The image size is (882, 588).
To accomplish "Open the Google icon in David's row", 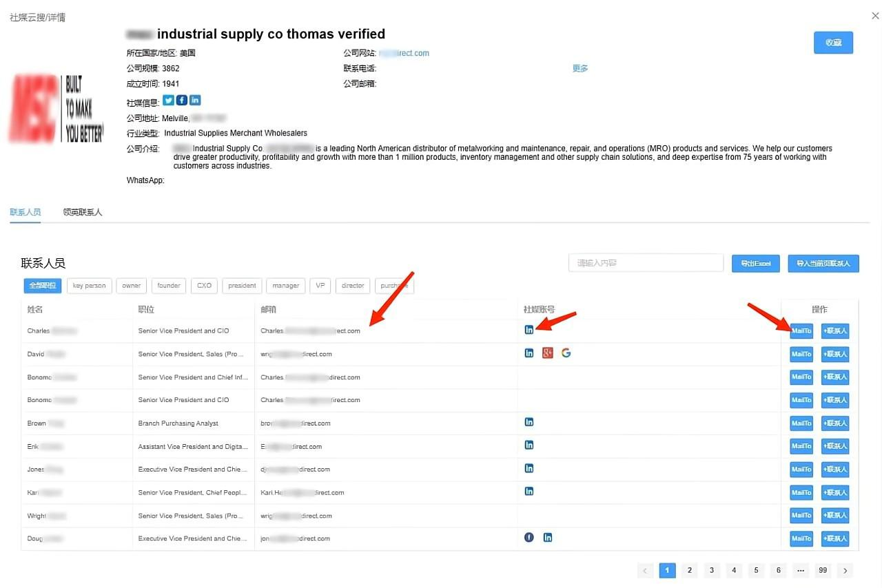I will (x=566, y=353).
